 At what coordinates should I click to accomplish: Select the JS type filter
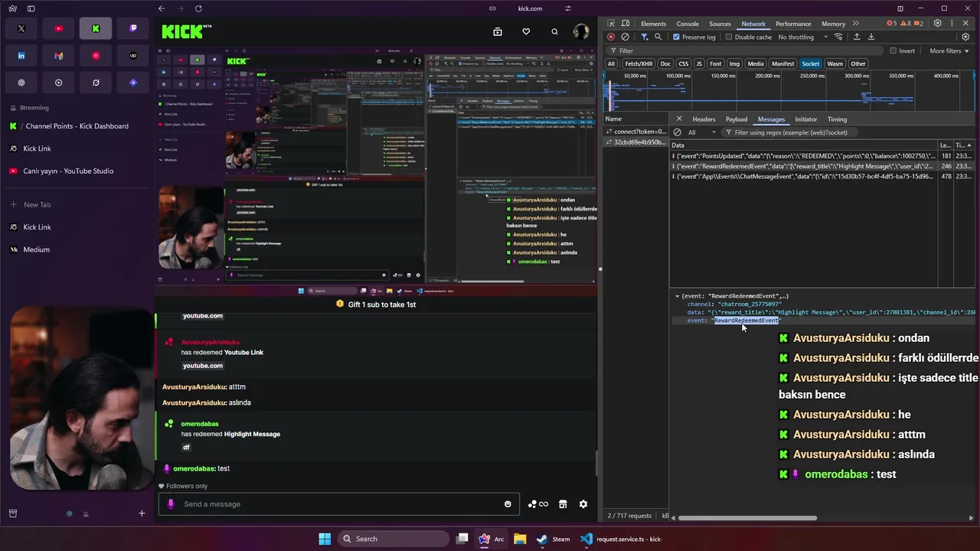[x=699, y=64]
